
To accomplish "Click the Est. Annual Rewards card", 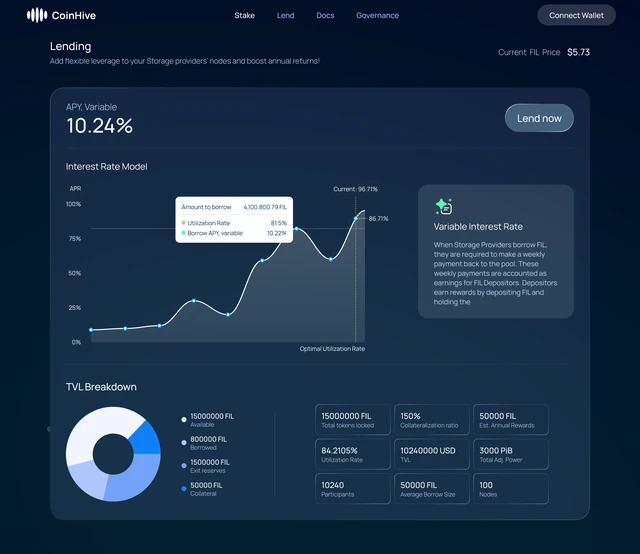I will (511, 420).
